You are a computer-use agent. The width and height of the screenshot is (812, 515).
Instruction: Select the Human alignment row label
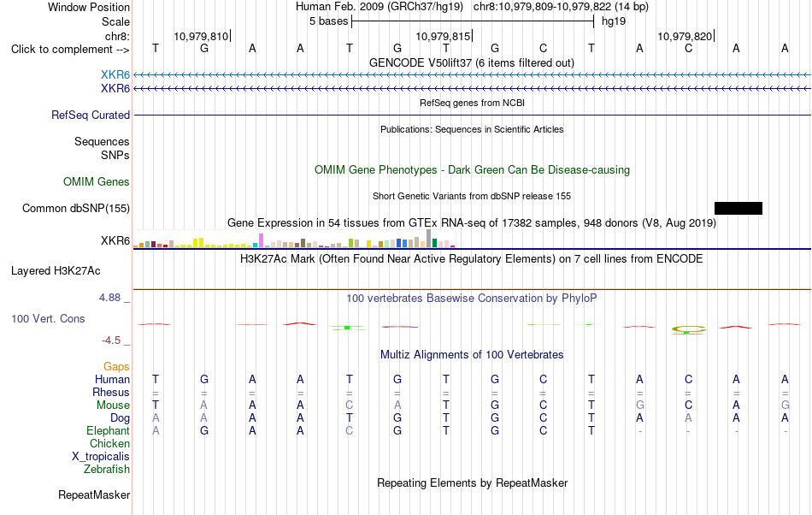pyautogui.click(x=112, y=379)
